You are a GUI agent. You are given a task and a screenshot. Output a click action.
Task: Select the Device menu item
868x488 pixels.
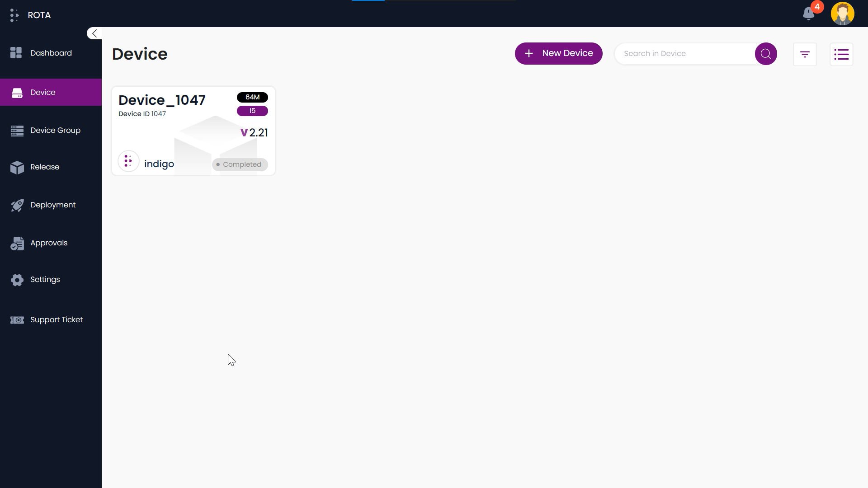click(x=51, y=92)
